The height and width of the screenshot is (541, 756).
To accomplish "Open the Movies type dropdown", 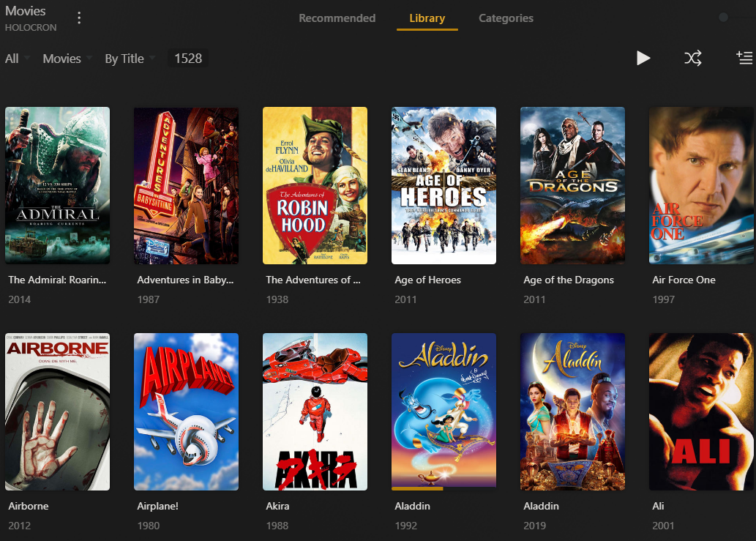I will point(67,59).
